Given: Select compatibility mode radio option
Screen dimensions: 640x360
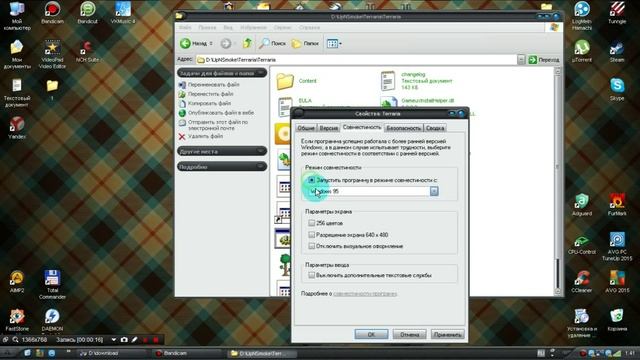Looking at the screenshot, I should click(x=311, y=180).
